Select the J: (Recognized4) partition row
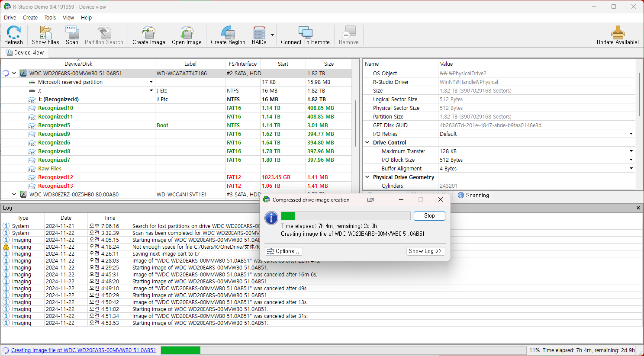The image size is (644, 356). pyautogui.click(x=176, y=99)
